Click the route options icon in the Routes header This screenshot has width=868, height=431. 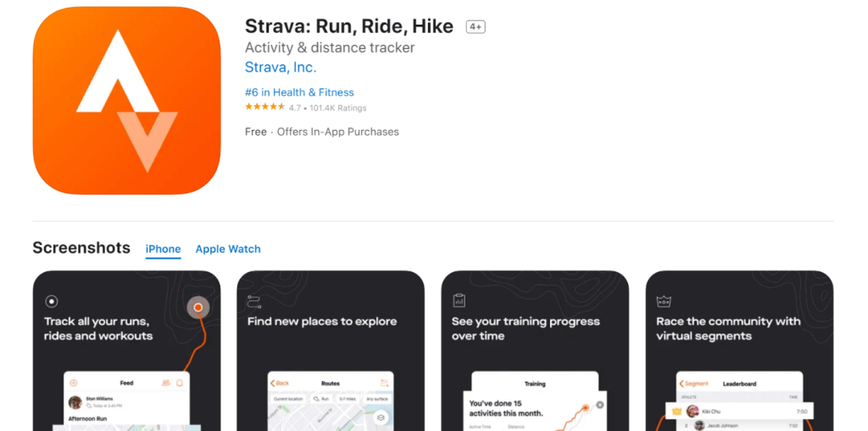point(384,383)
